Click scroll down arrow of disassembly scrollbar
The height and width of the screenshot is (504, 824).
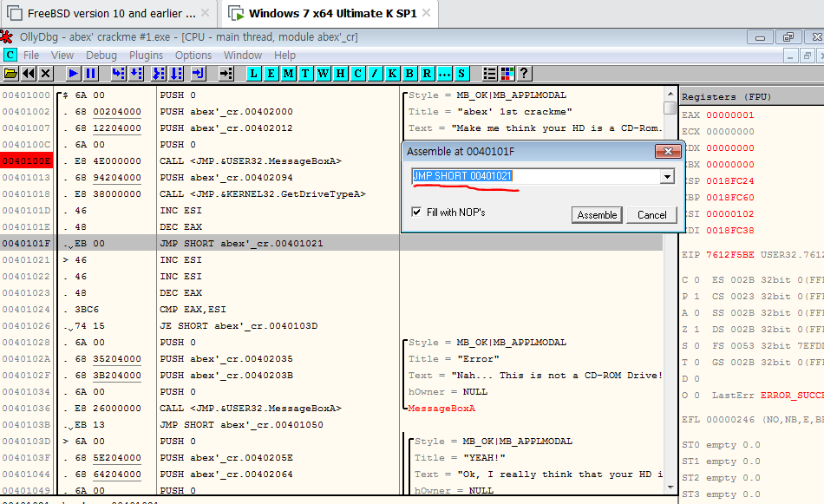[670, 488]
